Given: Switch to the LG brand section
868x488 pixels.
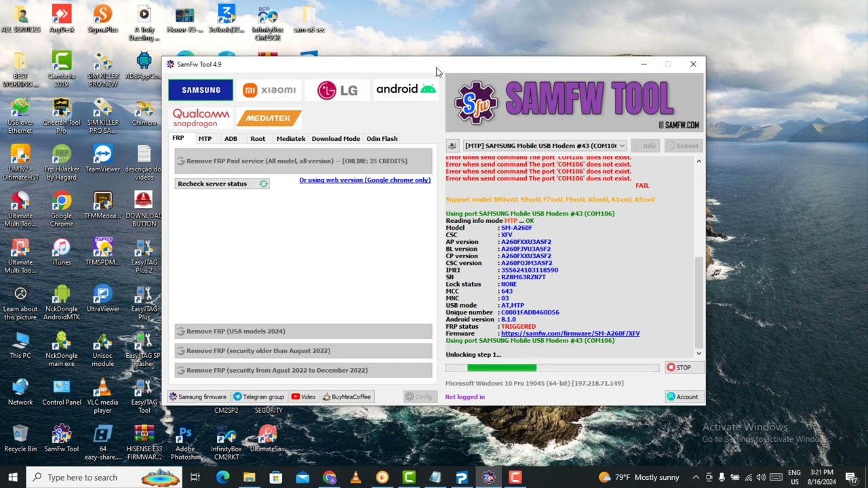Looking at the screenshot, I should [x=337, y=89].
